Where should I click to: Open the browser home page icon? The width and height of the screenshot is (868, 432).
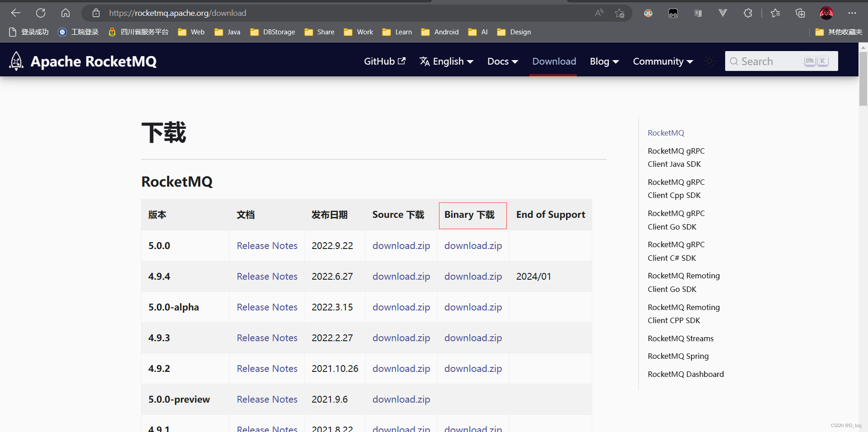point(66,13)
